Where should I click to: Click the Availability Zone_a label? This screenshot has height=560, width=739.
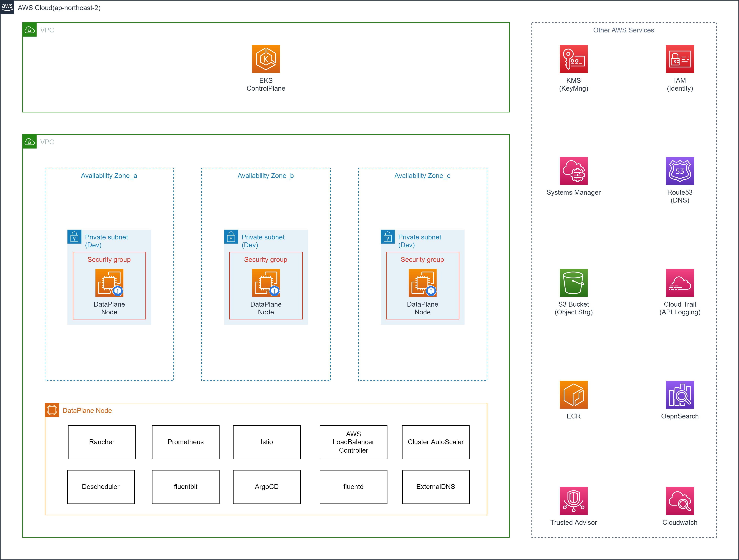tap(109, 176)
